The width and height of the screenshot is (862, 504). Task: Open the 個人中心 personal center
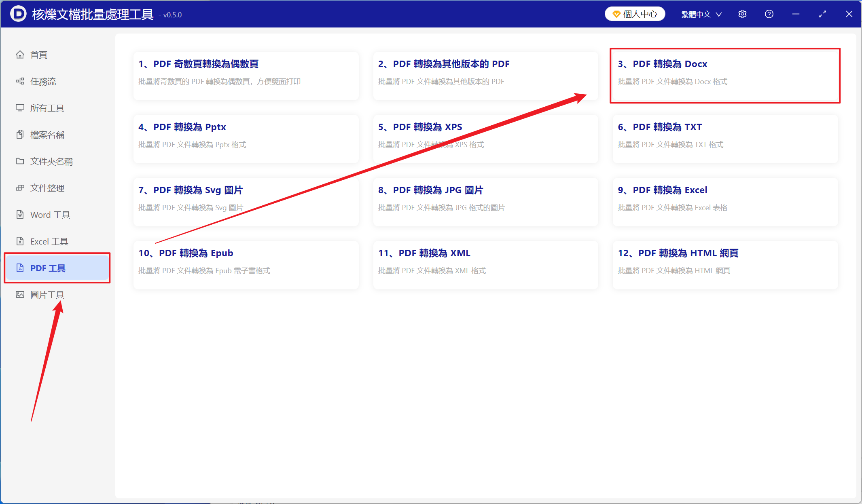(x=635, y=14)
